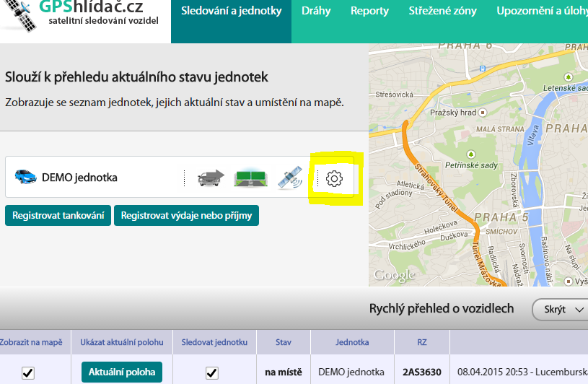This screenshot has height=384, width=588.
Task: Toggle the Sledovat jednotku checkbox
Action: (211, 372)
